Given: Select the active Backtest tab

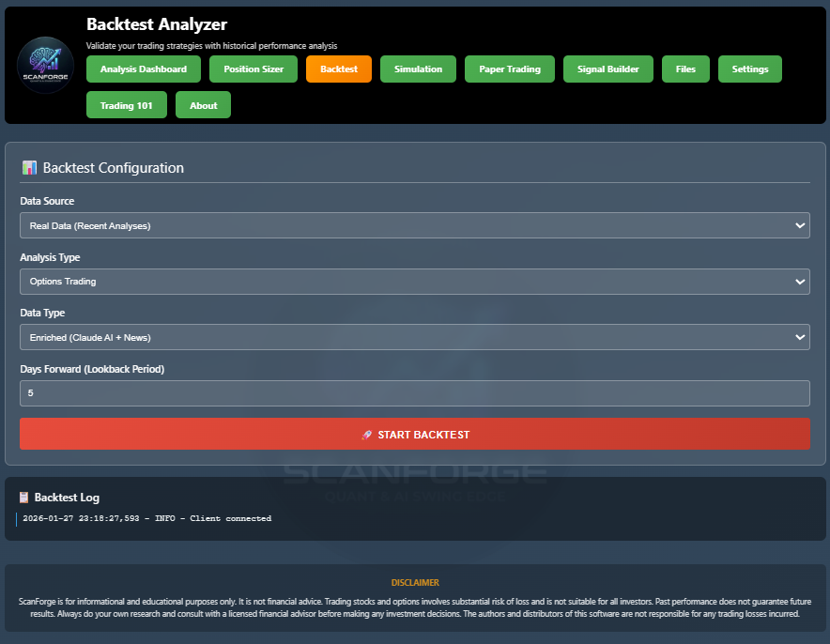Looking at the screenshot, I should [339, 69].
